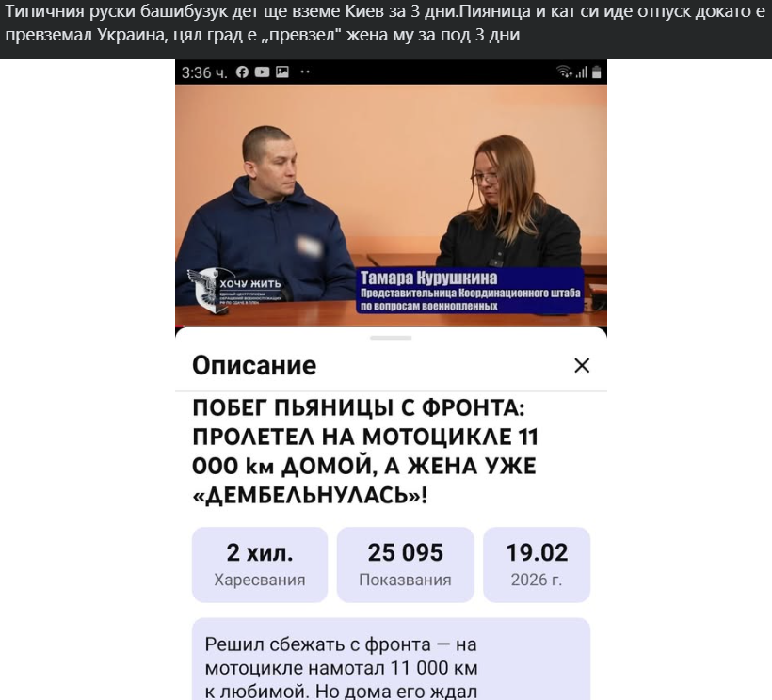Viewport: 772px width, 700px height.
Task: Click the drag handle atop description sheet
Action: click(391, 338)
